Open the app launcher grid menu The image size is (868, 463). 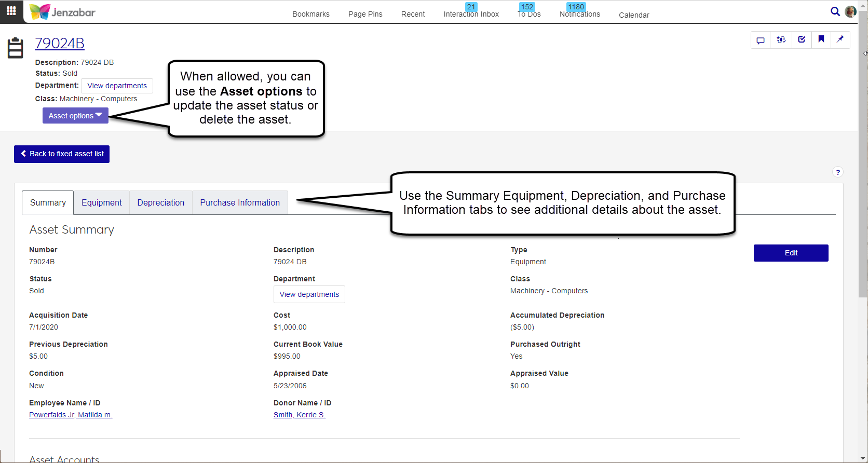pos(11,11)
